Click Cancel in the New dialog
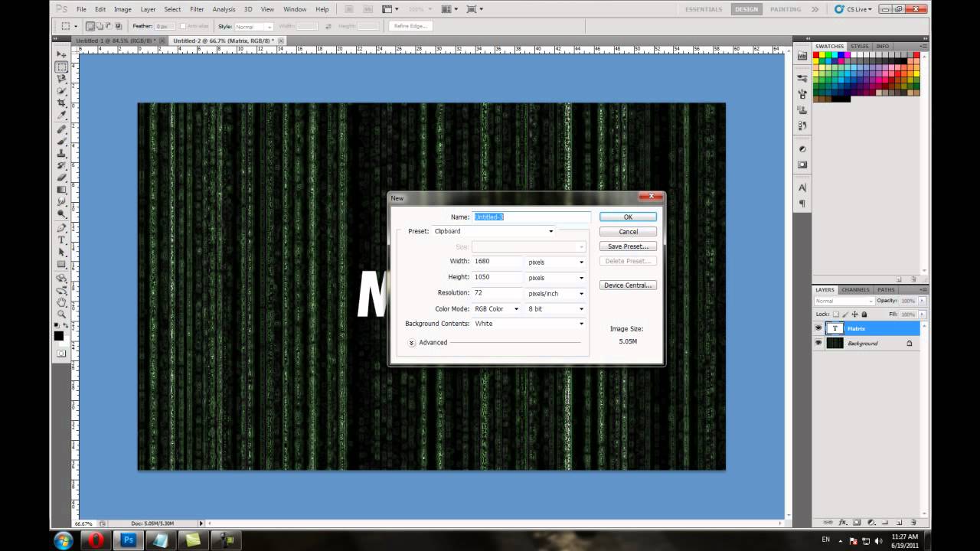The width and height of the screenshot is (980, 551). click(628, 232)
